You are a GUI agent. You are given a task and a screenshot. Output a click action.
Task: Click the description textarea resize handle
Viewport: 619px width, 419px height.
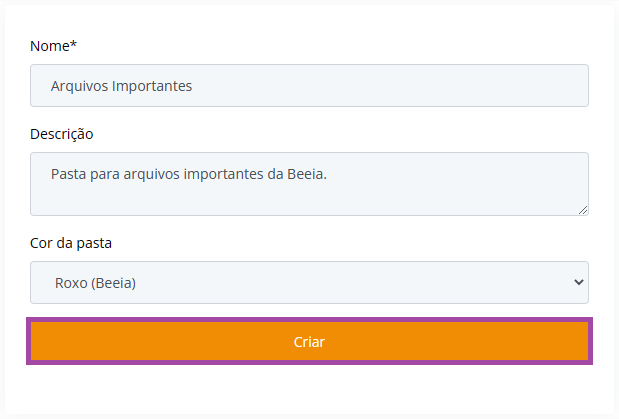583,210
